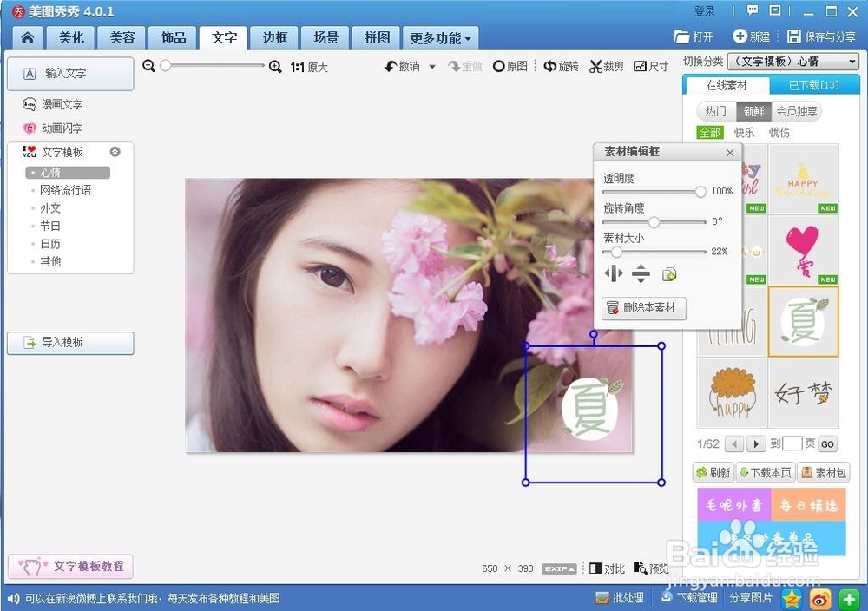This screenshot has height=611, width=868.
Task: Click 1:1 原大 actual size
Action: [309, 67]
